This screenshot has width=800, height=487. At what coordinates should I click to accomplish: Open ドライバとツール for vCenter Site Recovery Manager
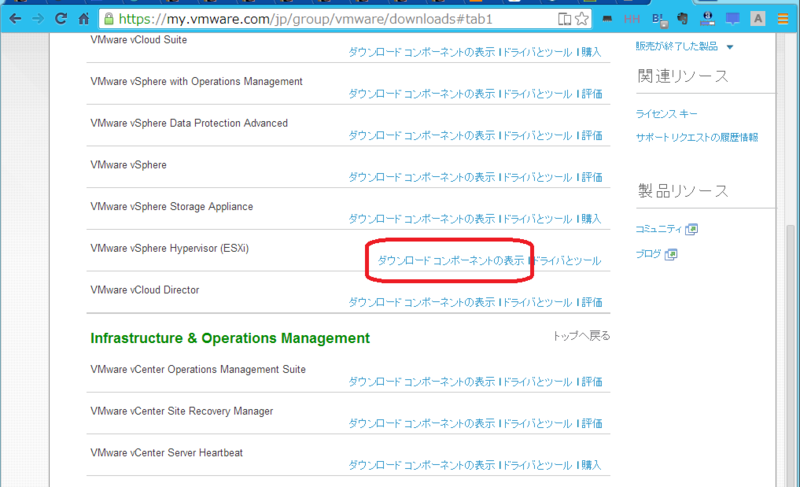click(x=537, y=424)
